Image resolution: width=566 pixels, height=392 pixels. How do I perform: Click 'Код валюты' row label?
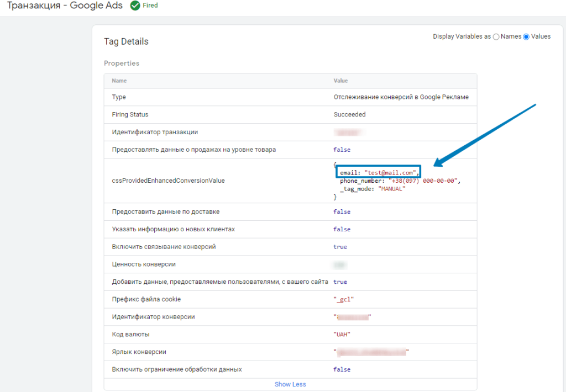click(x=130, y=334)
